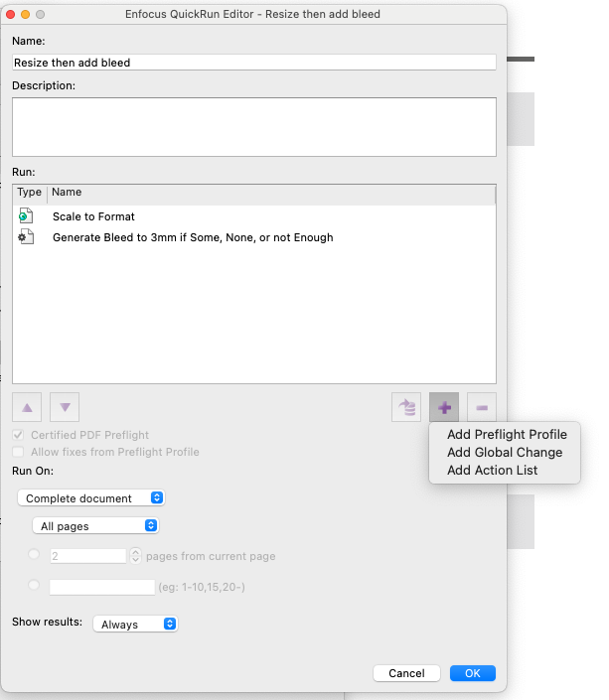Viewport: 609px width, 700px height.
Task: Move selected item up with arrow button
Action: [27, 407]
